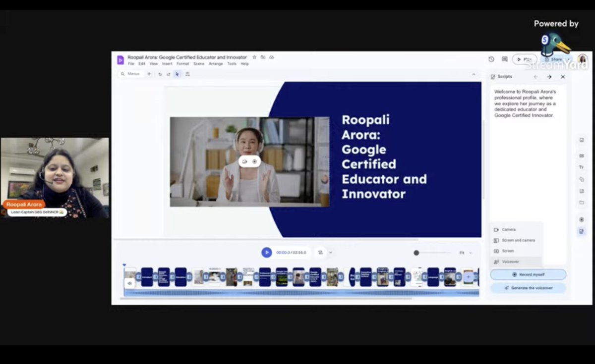Screen dimensions: 595x364
Task: Click the move to folder icon
Action: (263, 57)
